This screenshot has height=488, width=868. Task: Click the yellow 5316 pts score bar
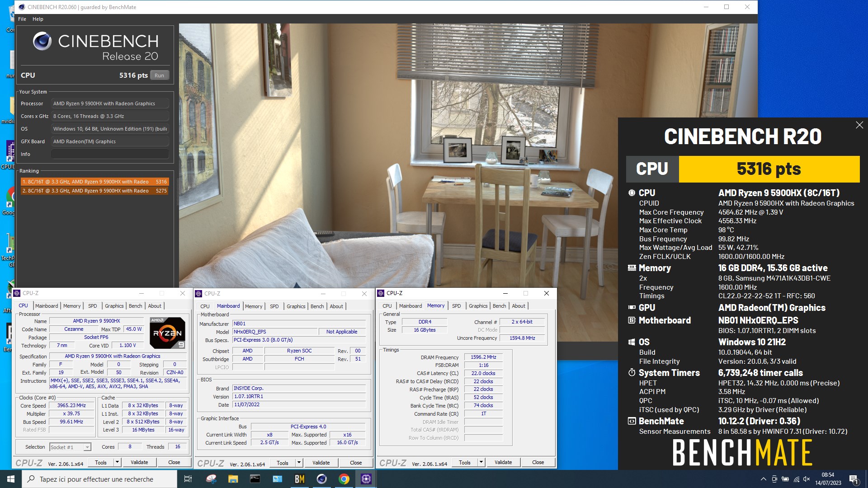769,169
